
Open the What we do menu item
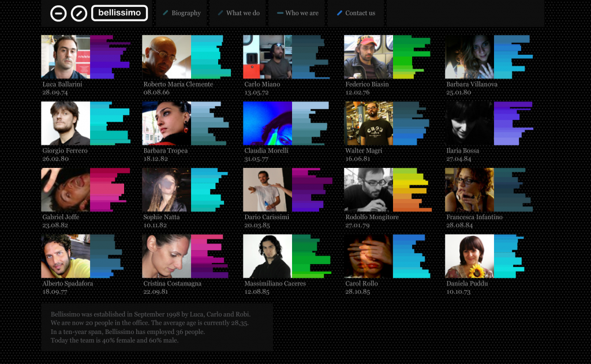click(x=242, y=13)
